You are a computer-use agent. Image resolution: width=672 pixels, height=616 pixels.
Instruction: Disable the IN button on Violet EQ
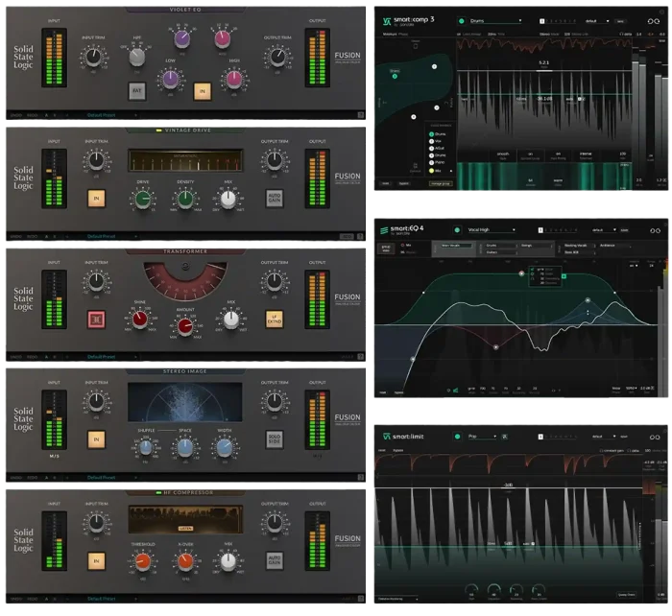[x=202, y=91]
